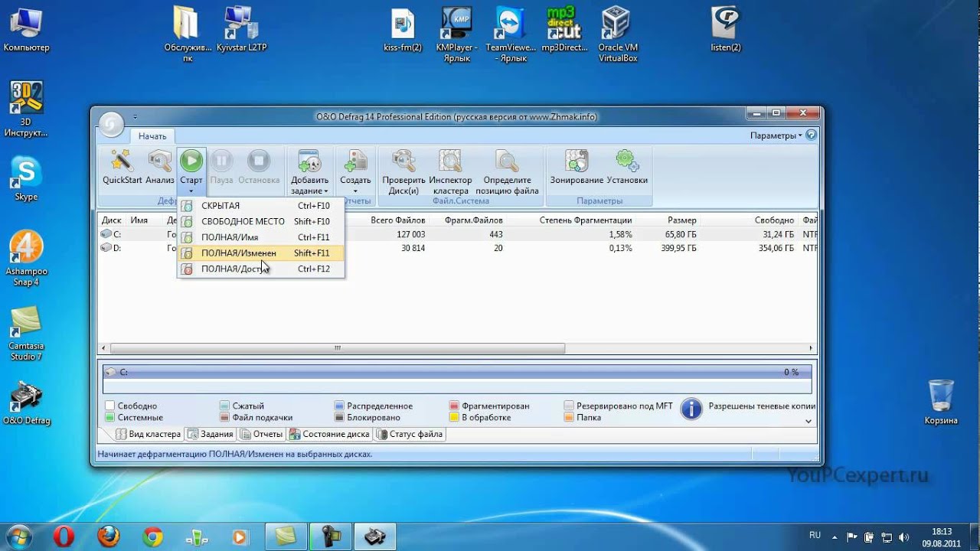This screenshot has width=980, height=551.
Task: Click the Фрагментирован red legend swatch
Action: [x=454, y=406]
